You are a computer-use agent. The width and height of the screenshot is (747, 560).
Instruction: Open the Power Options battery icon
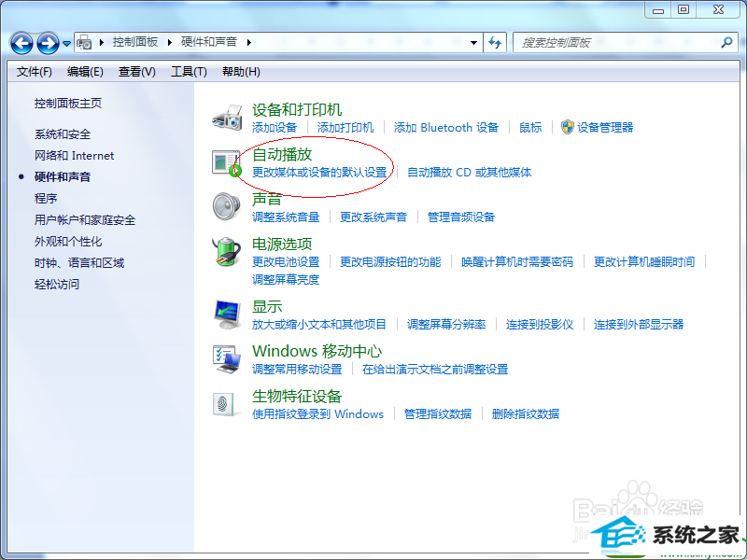point(227,251)
